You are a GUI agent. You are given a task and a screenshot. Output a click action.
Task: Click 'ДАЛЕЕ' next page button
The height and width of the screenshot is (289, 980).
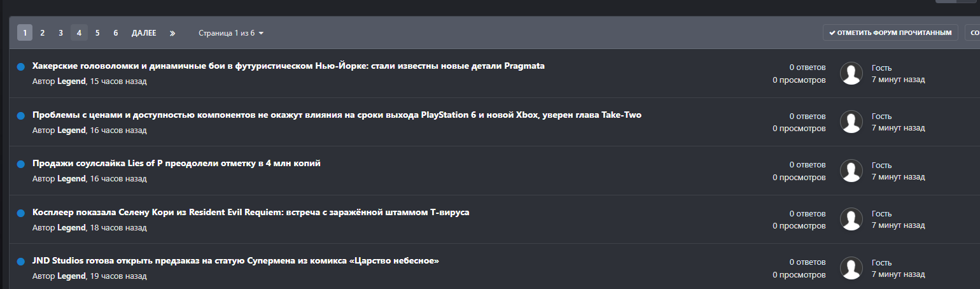point(144,33)
